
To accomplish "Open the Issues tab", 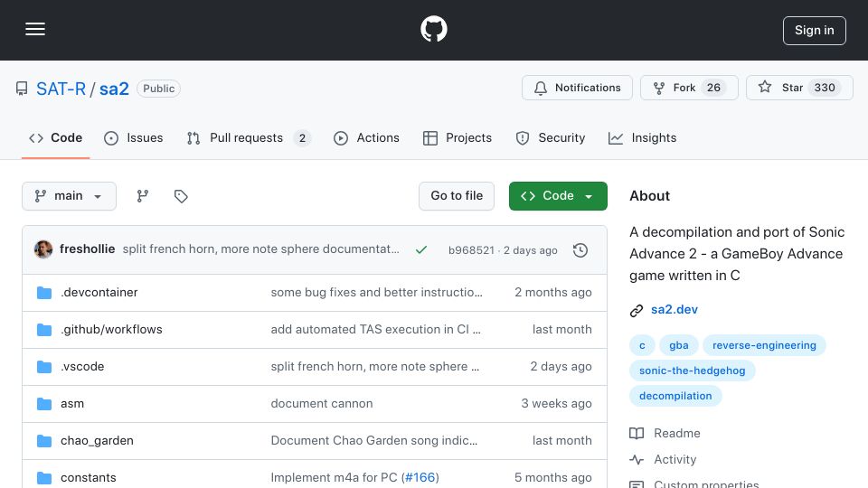I will tap(134, 137).
